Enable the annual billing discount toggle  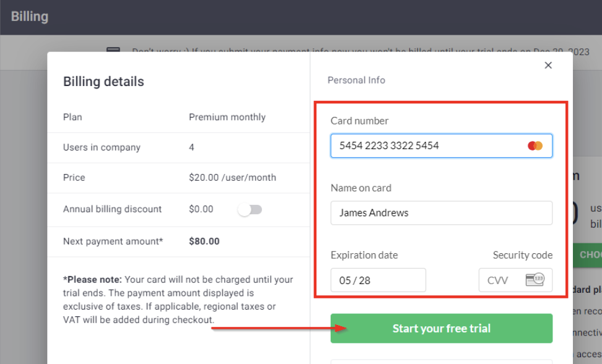(x=250, y=209)
